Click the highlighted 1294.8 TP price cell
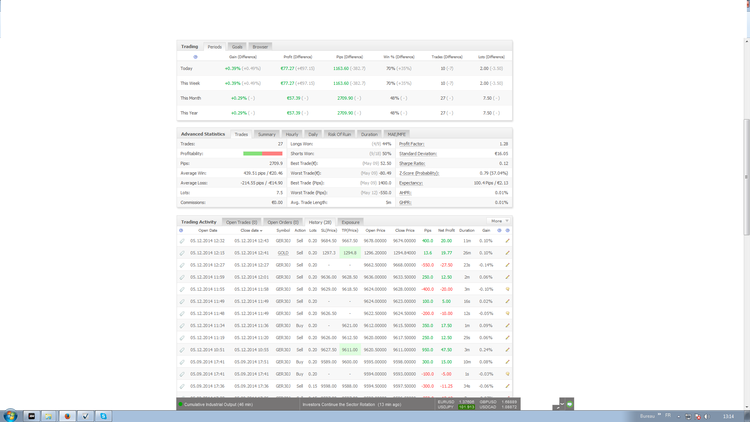Viewport: 750px width, 422px height. 350,253
